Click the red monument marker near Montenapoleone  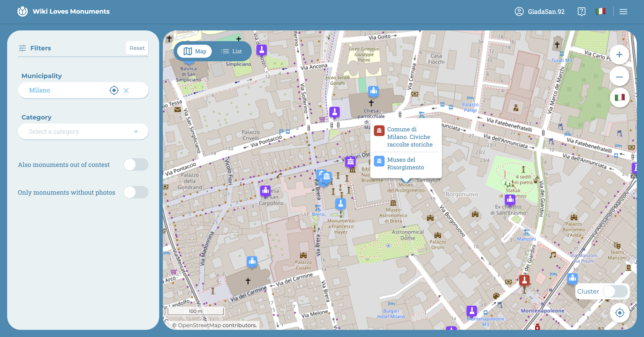(524, 280)
